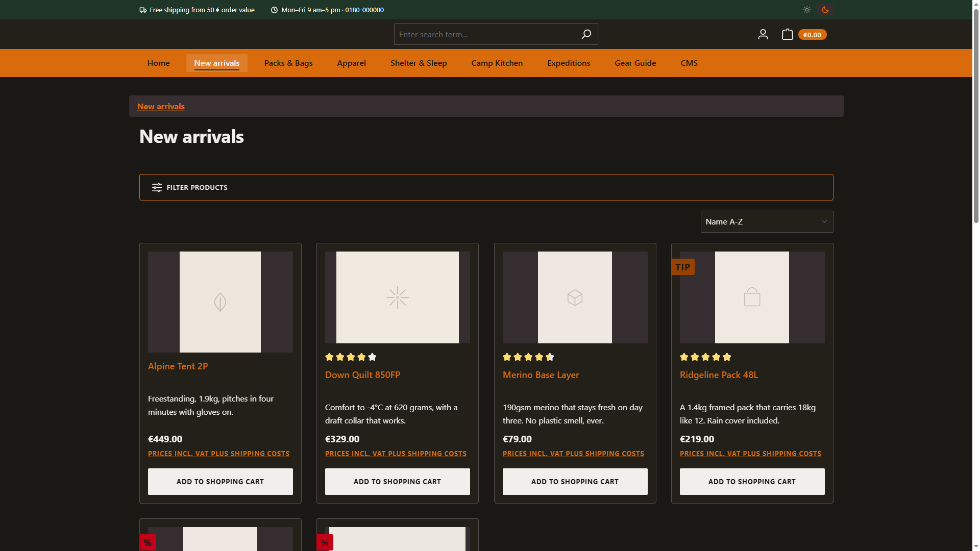Open the CMS menu item
This screenshot has width=980, height=551.
coord(689,63)
